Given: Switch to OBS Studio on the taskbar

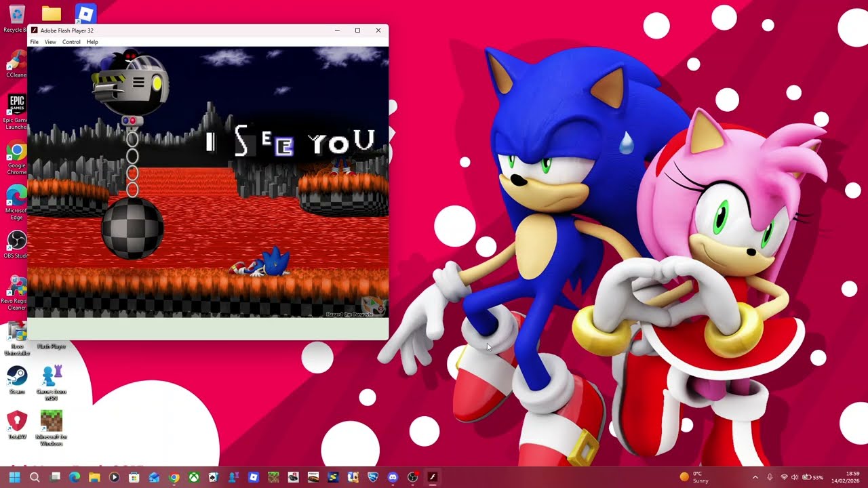Looking at the screenshot, I should (x=412, y=477).
